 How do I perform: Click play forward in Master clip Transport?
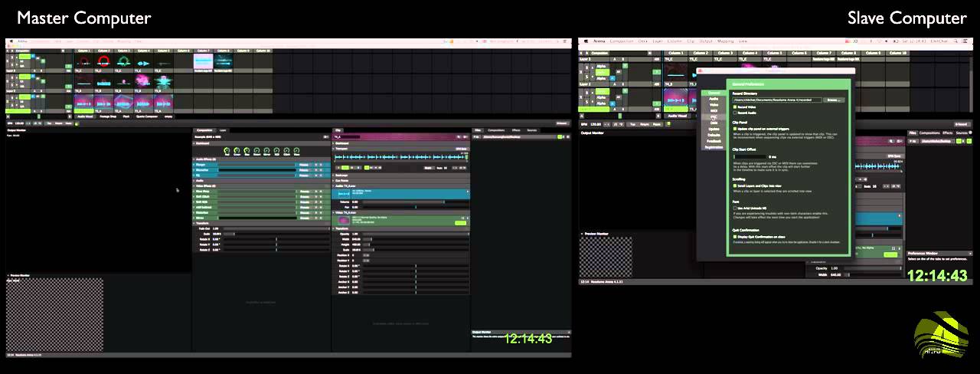(x=345, y=167)
